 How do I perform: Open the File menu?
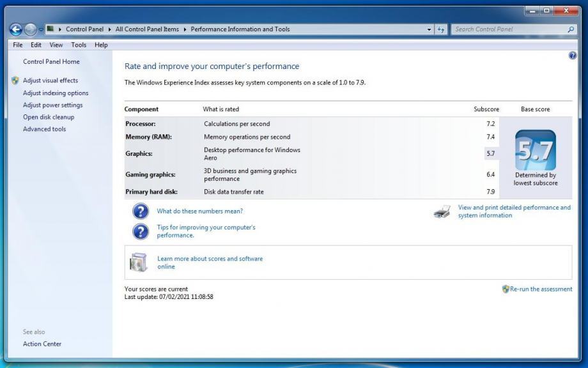click(18, 45)
